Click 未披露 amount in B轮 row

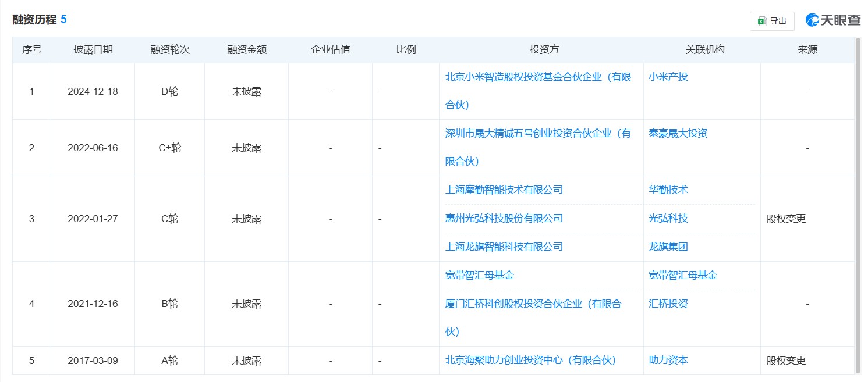pos(247,304)
